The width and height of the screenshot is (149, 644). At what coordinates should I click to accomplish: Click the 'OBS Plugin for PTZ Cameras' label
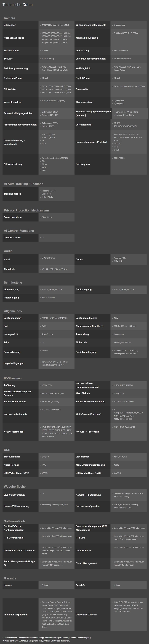point(19,551)
